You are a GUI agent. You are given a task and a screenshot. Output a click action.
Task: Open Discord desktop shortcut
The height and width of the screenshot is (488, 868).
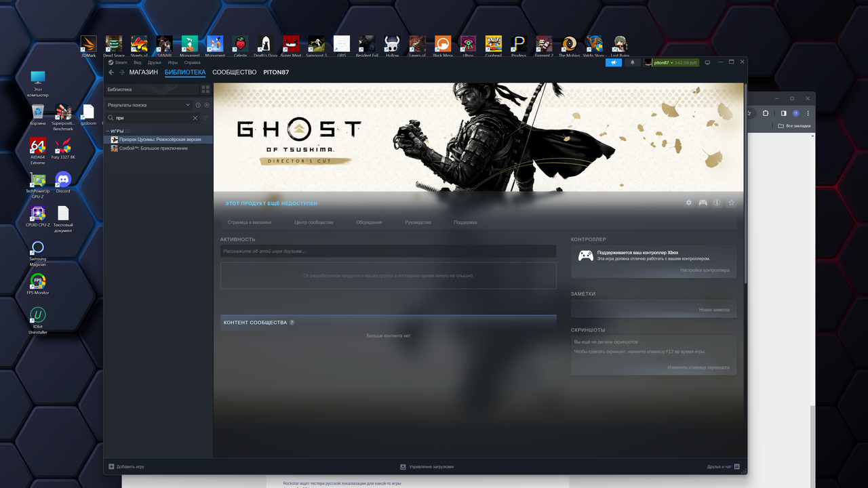63,182
